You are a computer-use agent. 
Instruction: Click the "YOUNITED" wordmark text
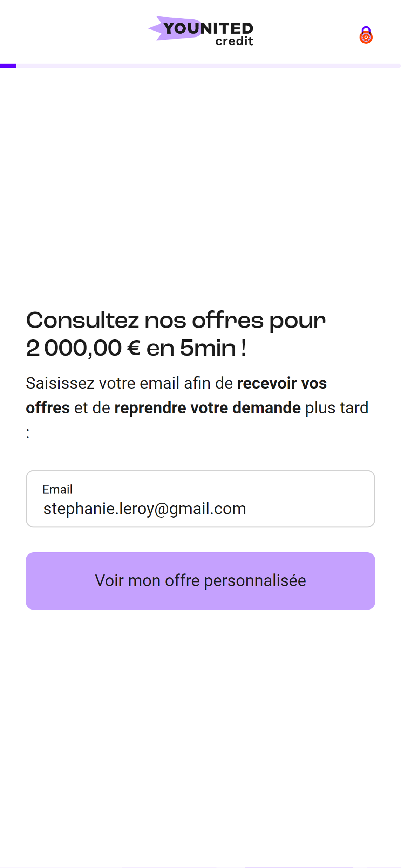point(208,28)
